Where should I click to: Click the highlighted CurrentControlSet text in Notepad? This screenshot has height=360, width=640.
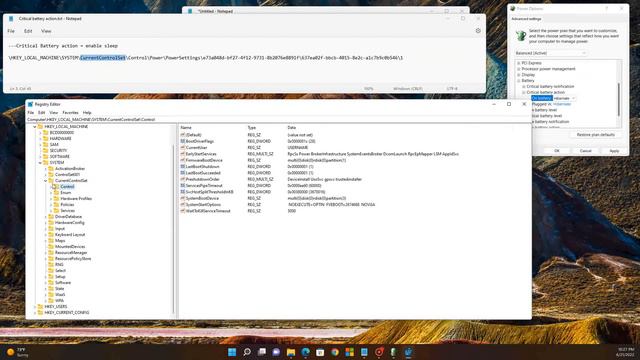(x=103, y=58)
